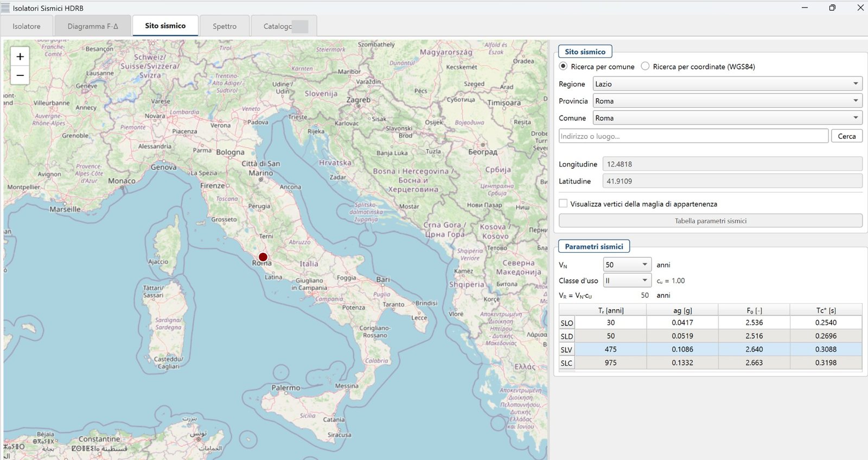Viewport: 868px width, 460px height.
Task: Click the Firenze label on the map
Action: point(212,186)
